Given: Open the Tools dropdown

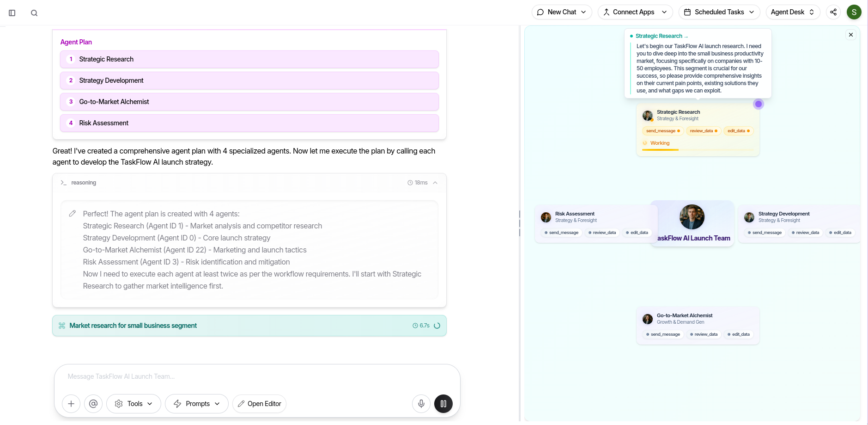Looking at the screenshot, I should (134, 404).
